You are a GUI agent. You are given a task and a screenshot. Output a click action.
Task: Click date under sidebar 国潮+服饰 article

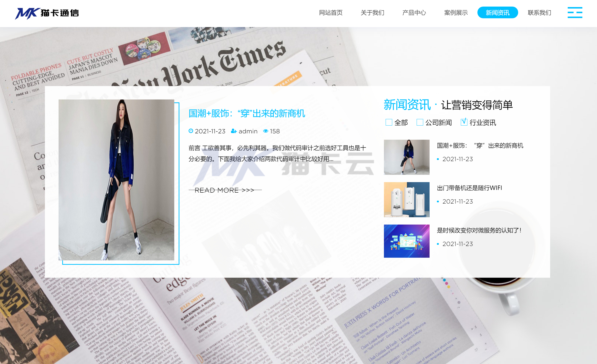click(458, 159)
